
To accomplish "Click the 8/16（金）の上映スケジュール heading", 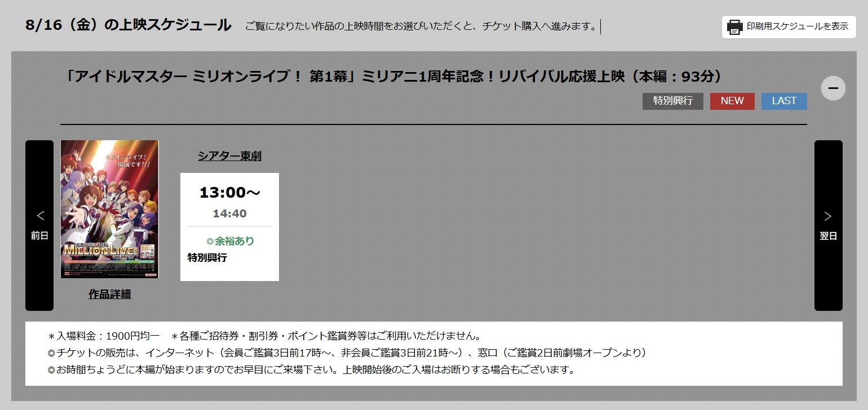I will click(129, 25).
